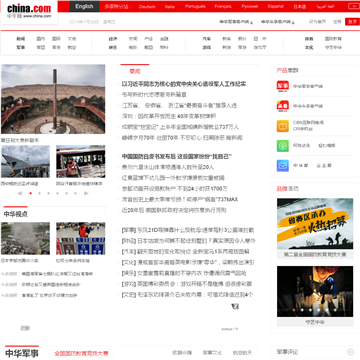This screenshot has width=360, height=360.
Task: Open the 日本語 language site
Action: point(300,6)
